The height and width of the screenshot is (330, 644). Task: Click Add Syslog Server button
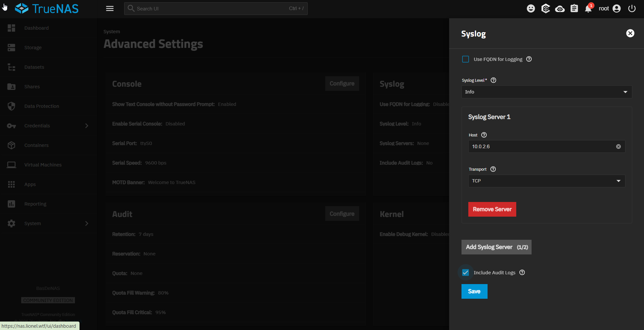pos(496,247)
